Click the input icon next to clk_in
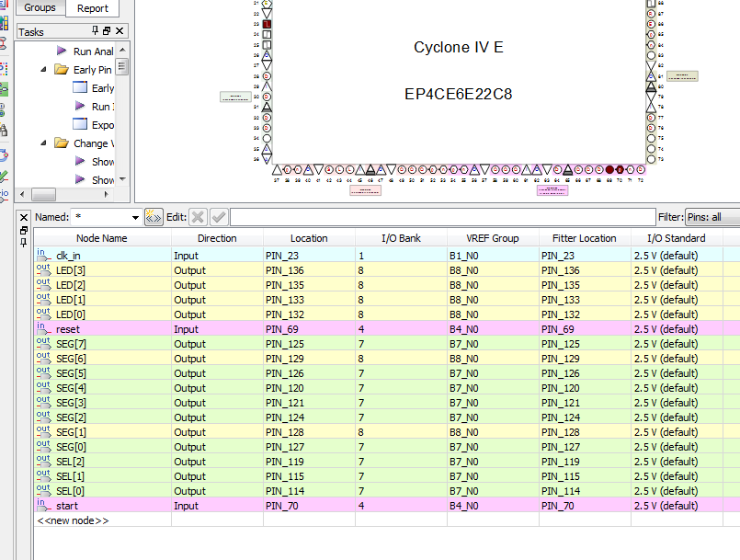 tap(43, 255)
